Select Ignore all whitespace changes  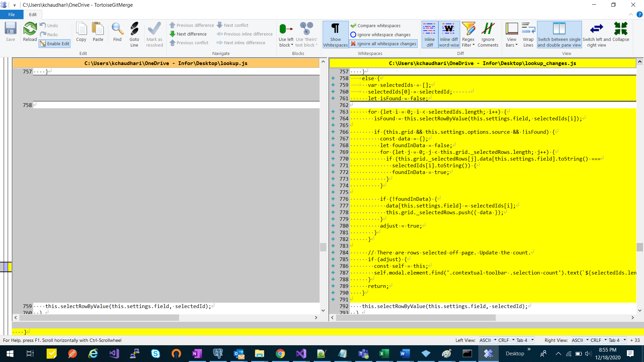[x=383, y=44]
